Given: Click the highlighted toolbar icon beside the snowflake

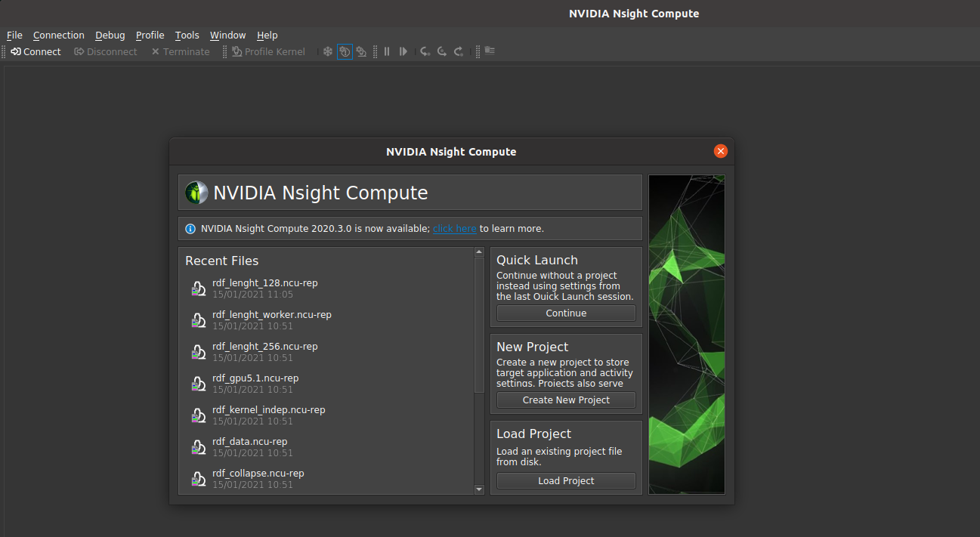Looking at the screenshot, I should pyautogui.click(x=345, y=51).
